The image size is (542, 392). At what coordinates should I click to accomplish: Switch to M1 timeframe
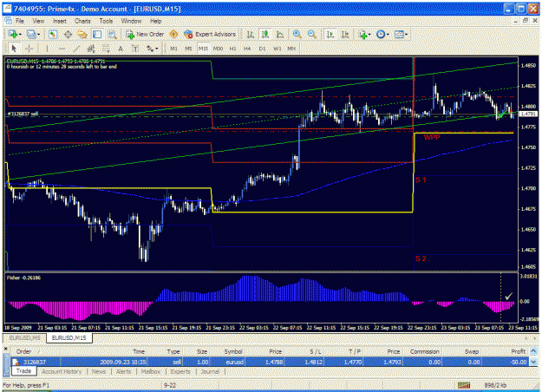click(173, 49)
